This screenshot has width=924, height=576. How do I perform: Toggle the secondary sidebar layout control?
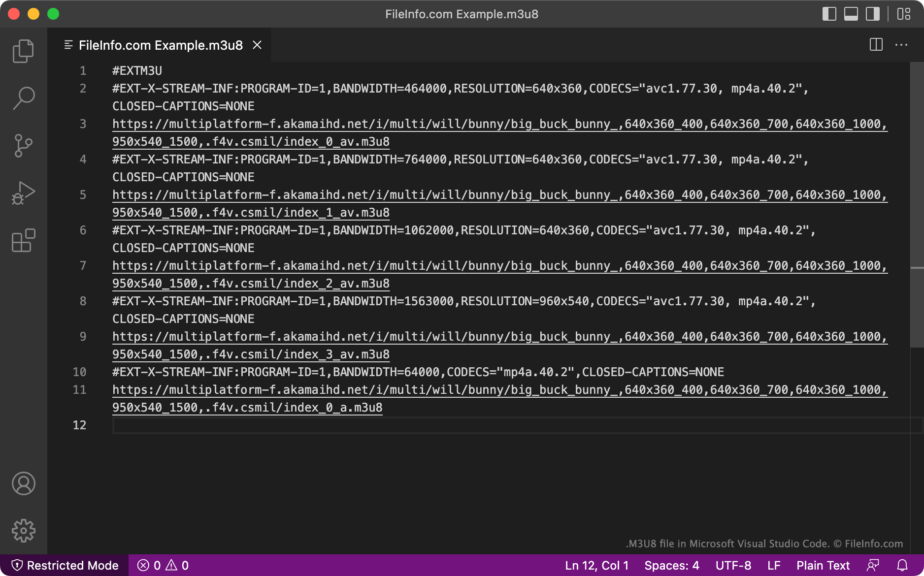872,14
